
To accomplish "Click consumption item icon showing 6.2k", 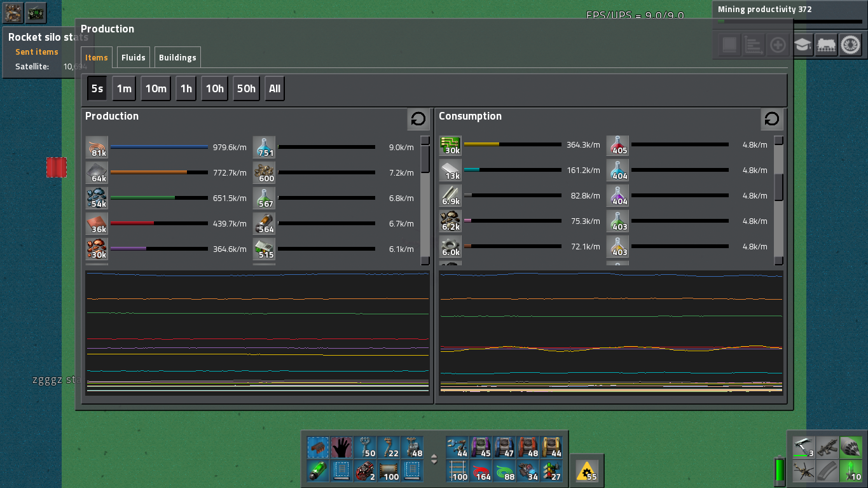I will (451, 221).
